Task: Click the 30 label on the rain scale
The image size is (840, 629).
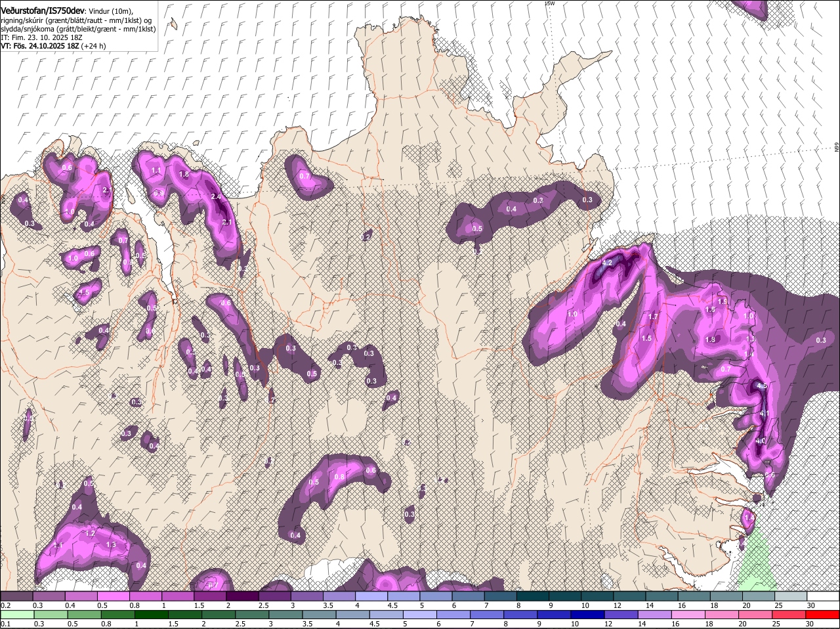Action: point(810,624)
